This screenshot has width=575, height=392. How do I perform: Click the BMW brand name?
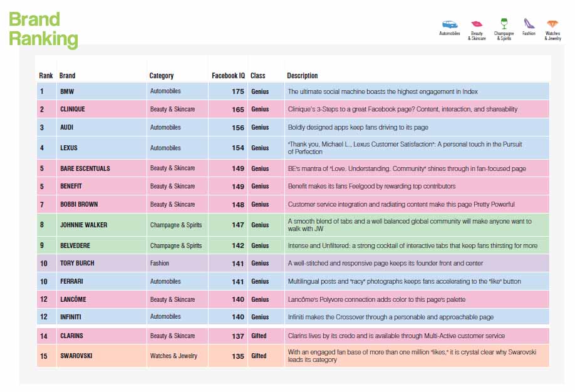coord(66,91)
